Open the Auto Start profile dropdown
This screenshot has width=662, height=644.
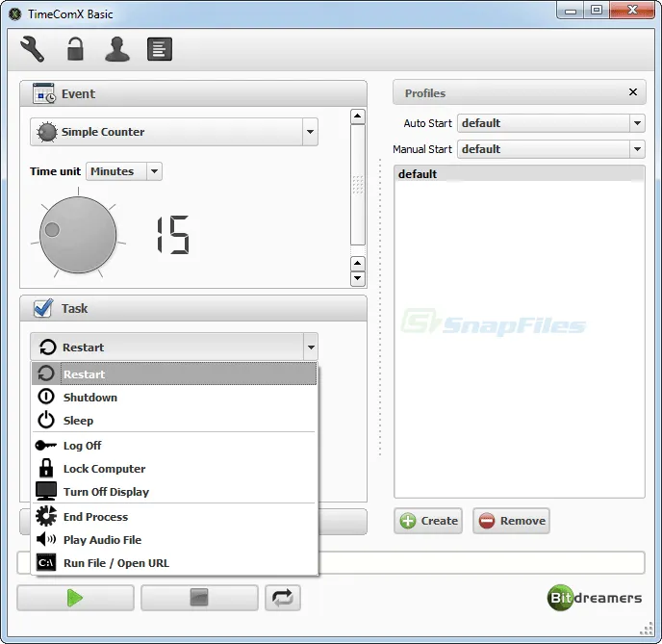[x=551, y=123]
